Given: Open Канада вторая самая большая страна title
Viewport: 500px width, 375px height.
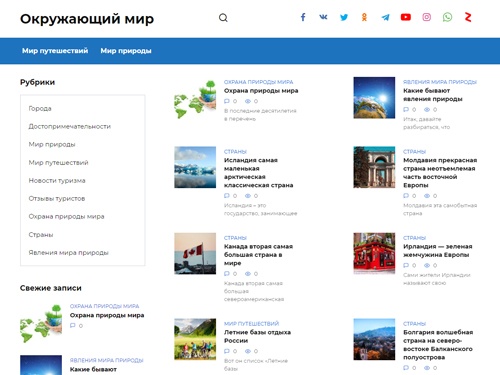Looking at the screenshot, I should point(258,255).
